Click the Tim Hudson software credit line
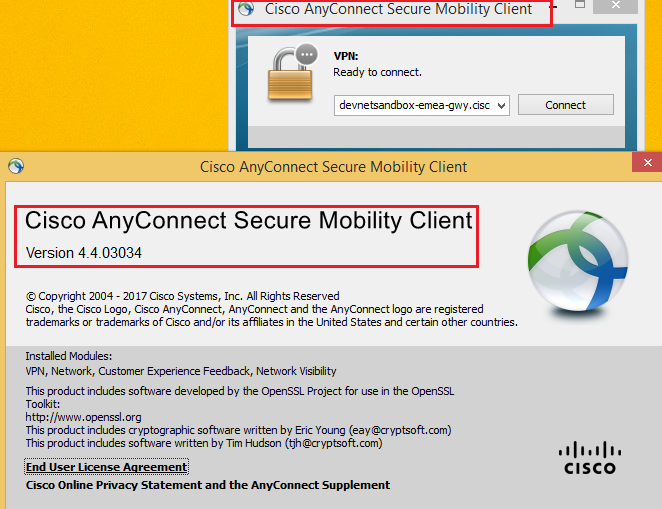The height and width of the screenshot is (509, 662). click(204, 443)
